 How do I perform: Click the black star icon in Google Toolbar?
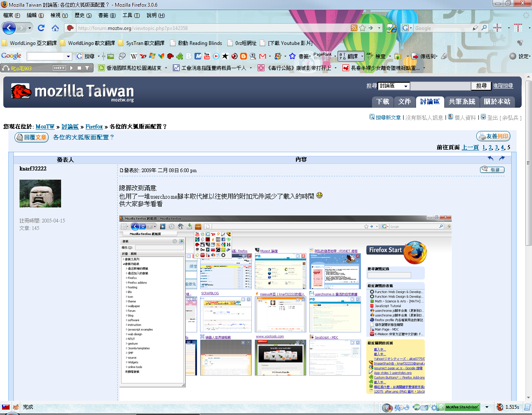pos(225,56)
